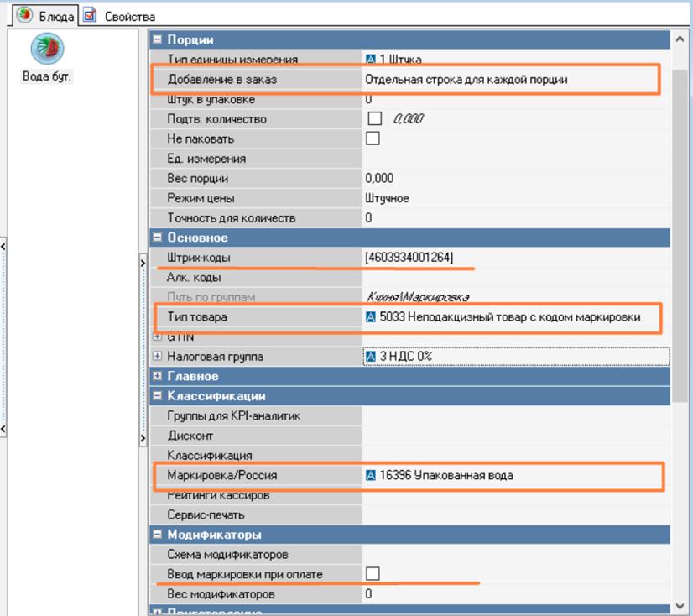The width and height of the screenshot is (693, 616).
Task: Click the icon beside 3 НДС 0%
Action: click(371, 357)
